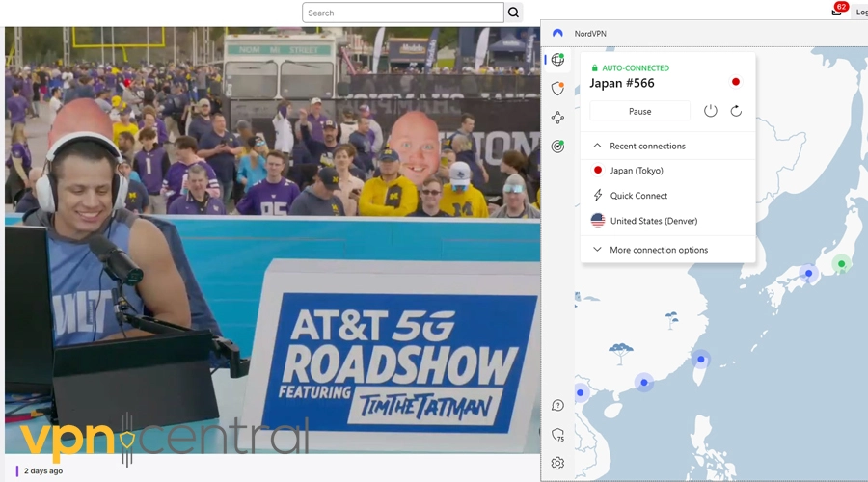Connect to United States (Denver)
Screen dimensions: 868x482
(667, 220)
